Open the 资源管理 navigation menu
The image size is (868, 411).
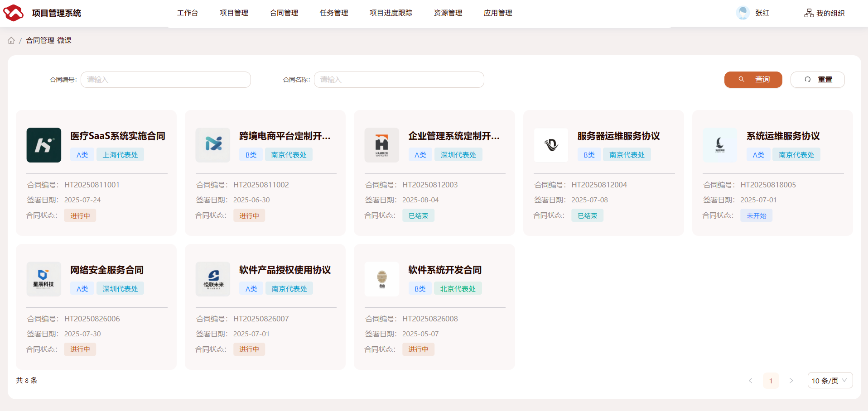coord(448,13)
